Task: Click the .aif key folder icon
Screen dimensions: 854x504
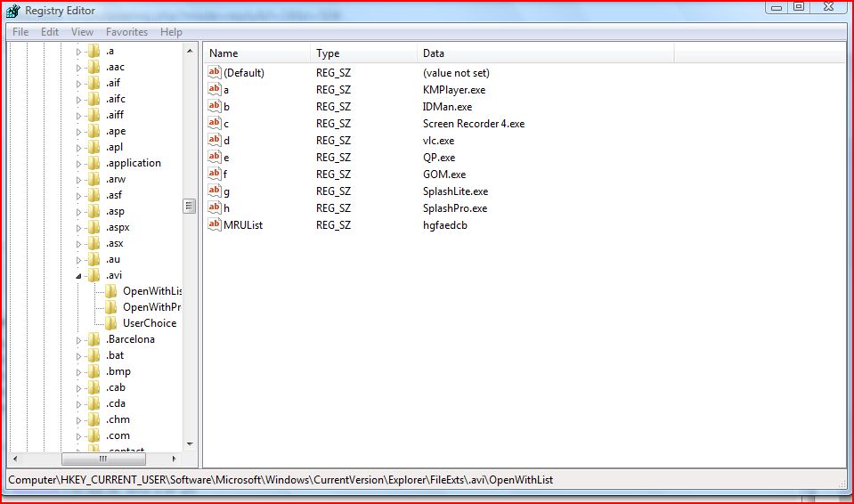Action: [x=94, y=83]
